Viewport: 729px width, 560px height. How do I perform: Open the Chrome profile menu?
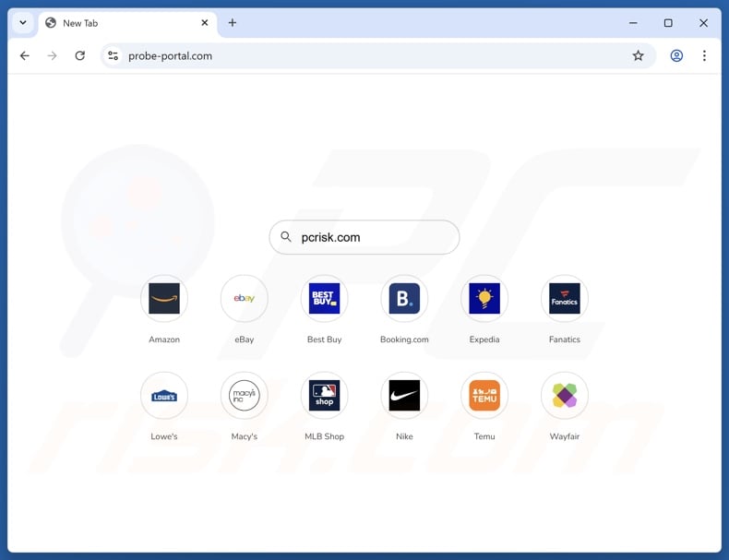[676, 55]
